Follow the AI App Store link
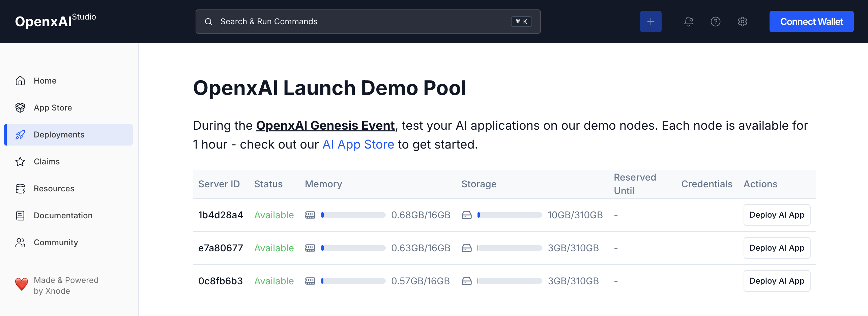The width and height of the screenshot is (868, 316). coord(358,145)
